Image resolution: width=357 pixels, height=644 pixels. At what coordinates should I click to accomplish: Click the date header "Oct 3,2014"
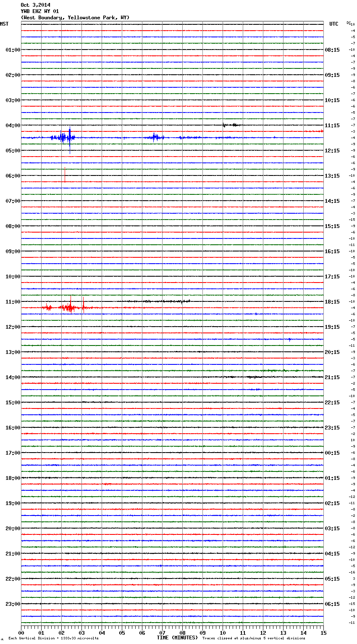click(x=35, y=5)
